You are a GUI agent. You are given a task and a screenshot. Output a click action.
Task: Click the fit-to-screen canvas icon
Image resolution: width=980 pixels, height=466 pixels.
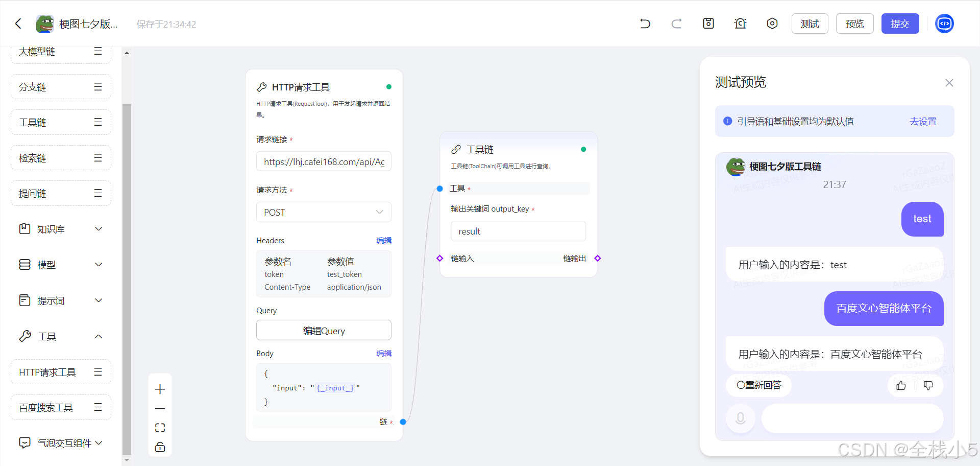tap(160, 428)
